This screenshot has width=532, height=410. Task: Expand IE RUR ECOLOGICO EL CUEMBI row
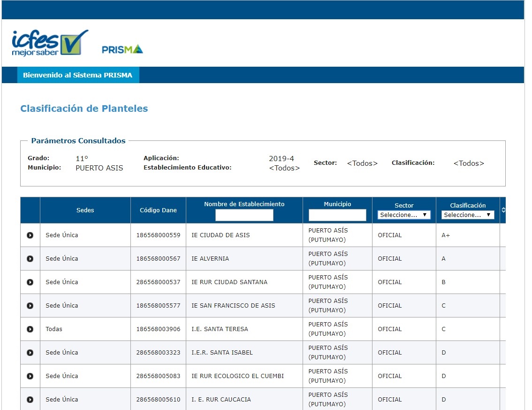30,376
